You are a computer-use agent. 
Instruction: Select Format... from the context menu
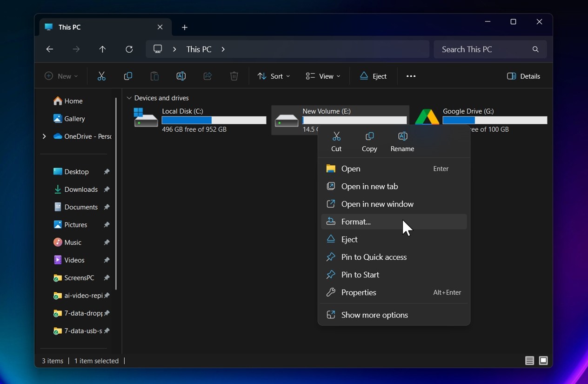click(356, 222)
